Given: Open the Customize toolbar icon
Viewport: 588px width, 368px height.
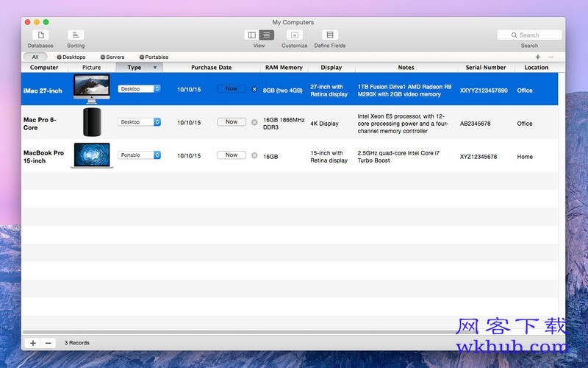Looking at the screenshot, I should pos(295,35).
